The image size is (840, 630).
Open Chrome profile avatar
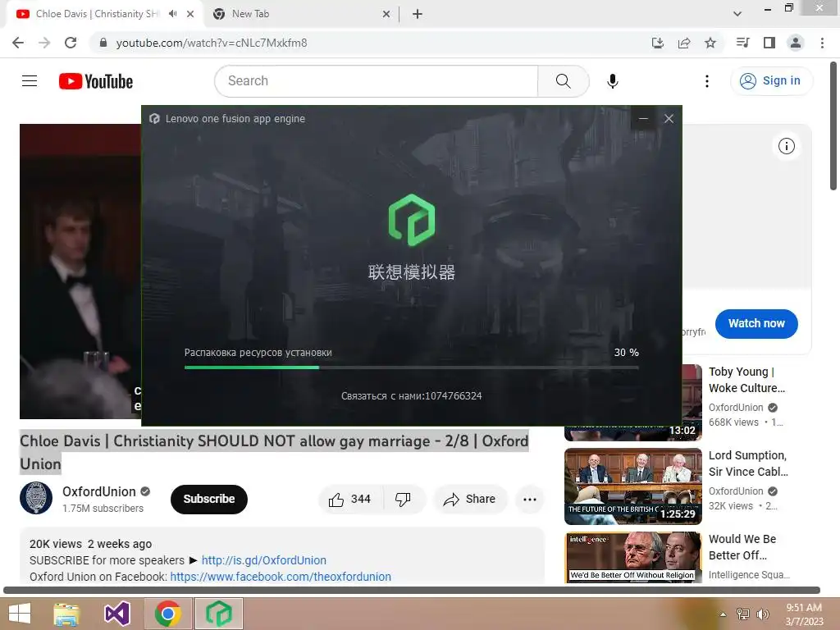pyautogui.click(x=796, y=43)
